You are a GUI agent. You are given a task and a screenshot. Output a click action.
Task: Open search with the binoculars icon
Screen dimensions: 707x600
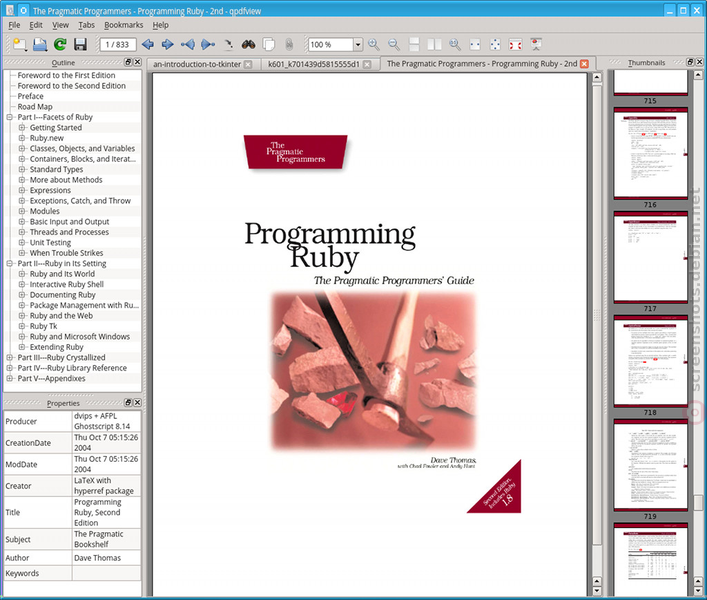248,44
